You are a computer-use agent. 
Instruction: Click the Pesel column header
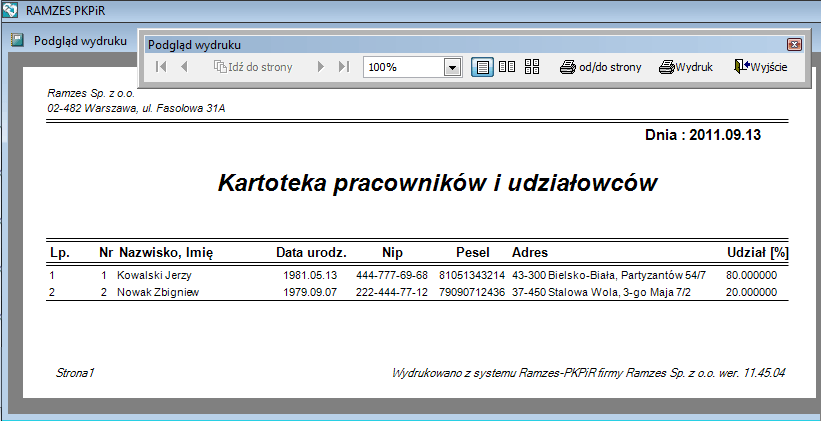pyautogui.click(x=473, y=252)
